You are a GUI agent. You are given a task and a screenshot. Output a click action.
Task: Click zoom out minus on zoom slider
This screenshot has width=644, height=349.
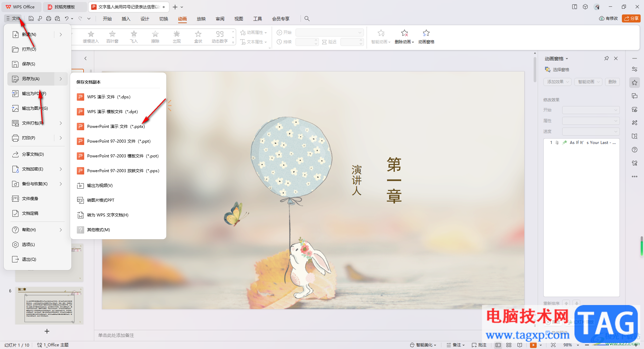tap(587, 345)
